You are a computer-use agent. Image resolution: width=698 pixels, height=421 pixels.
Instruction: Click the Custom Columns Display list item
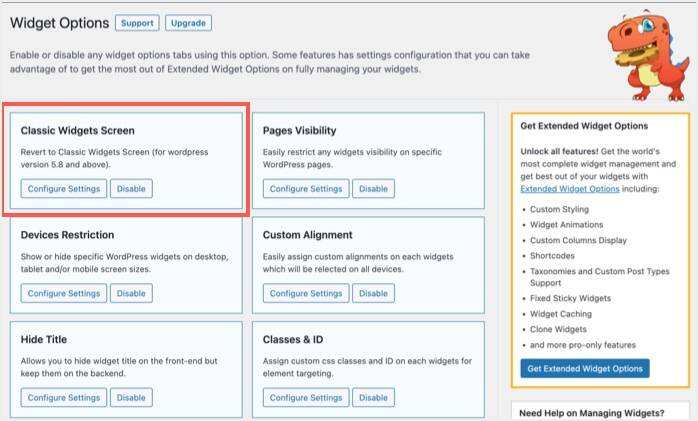point(578,240)
